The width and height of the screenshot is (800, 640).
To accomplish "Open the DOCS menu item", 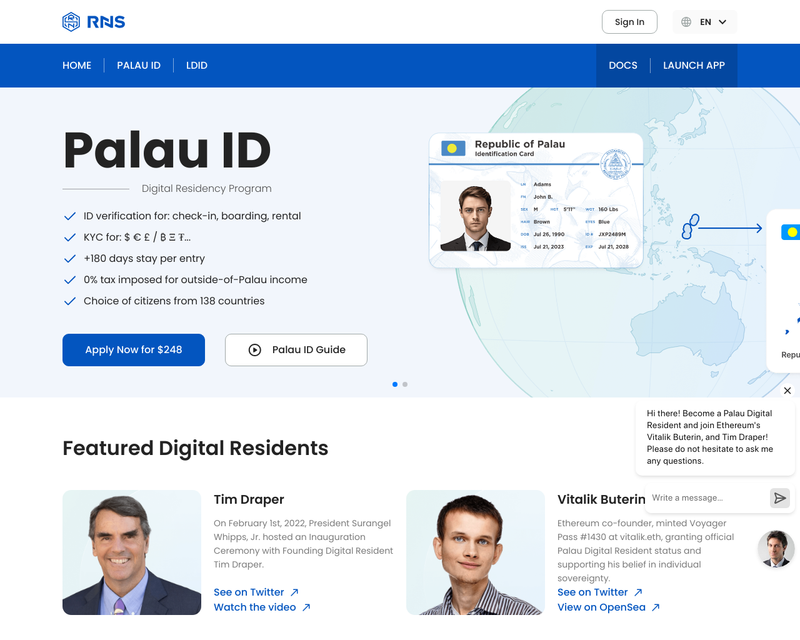I will [x=622, y=65].
